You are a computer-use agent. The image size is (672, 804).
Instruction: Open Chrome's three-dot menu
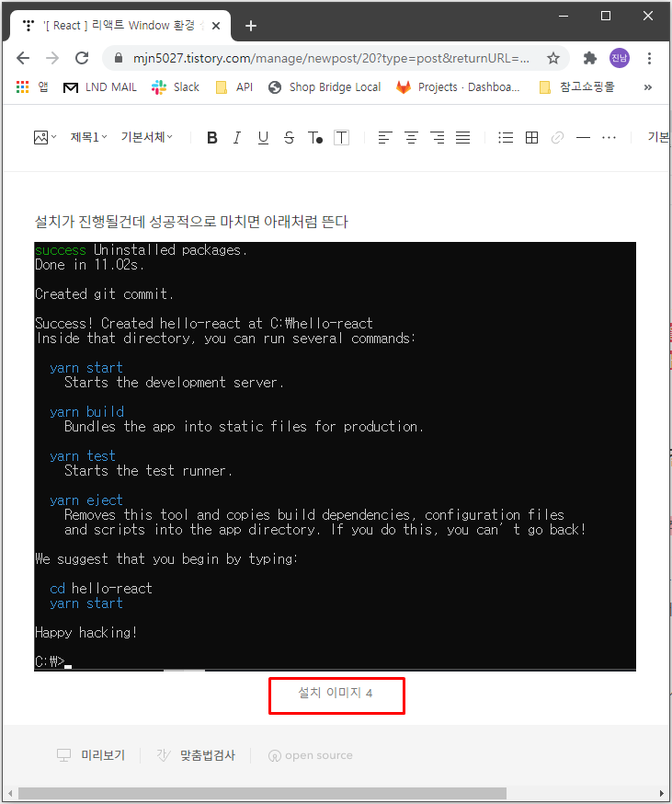pyautogui.click(x=649, y=58)
